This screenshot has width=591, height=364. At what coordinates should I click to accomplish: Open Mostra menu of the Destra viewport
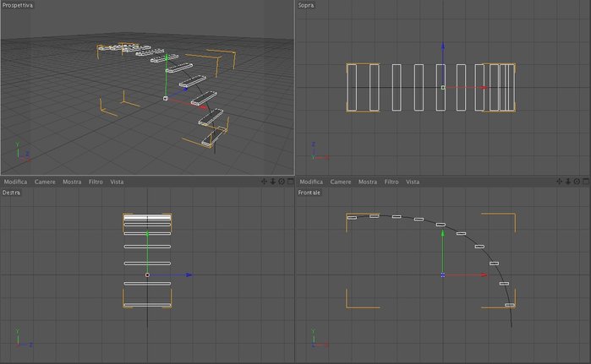coord(72,182)
